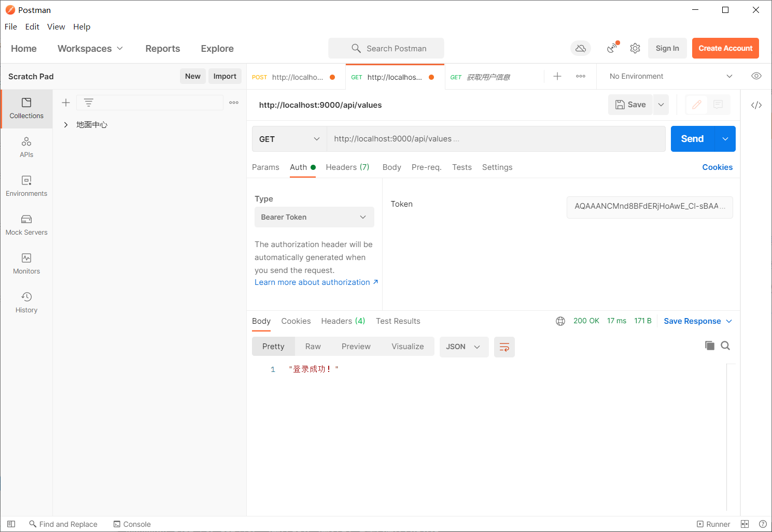
Task: Add a new request tab with plus
Action: pos(557,76)
